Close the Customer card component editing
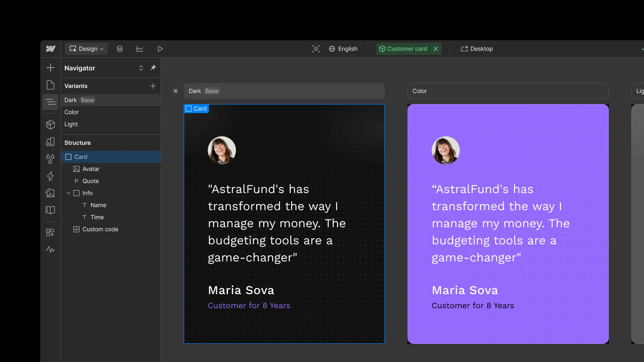Screen dimensions: 644x362 tap(436, 49)
